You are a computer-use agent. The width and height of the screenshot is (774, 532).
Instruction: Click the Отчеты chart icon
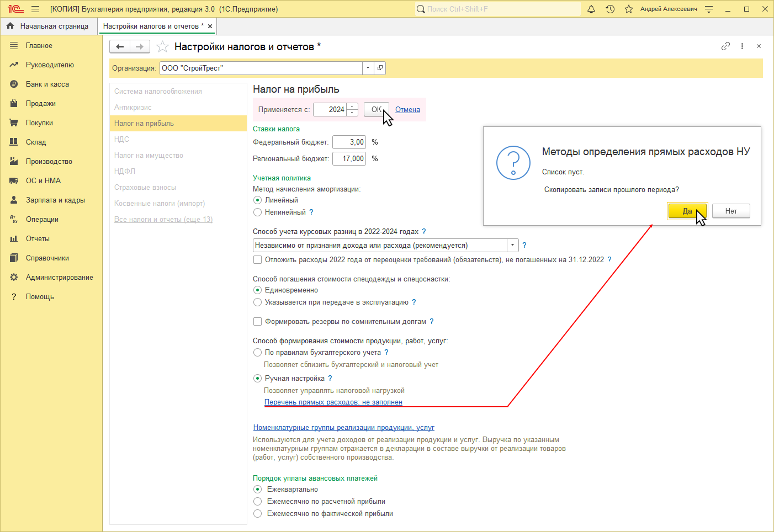pyautogui.click(x=14, y=239)
